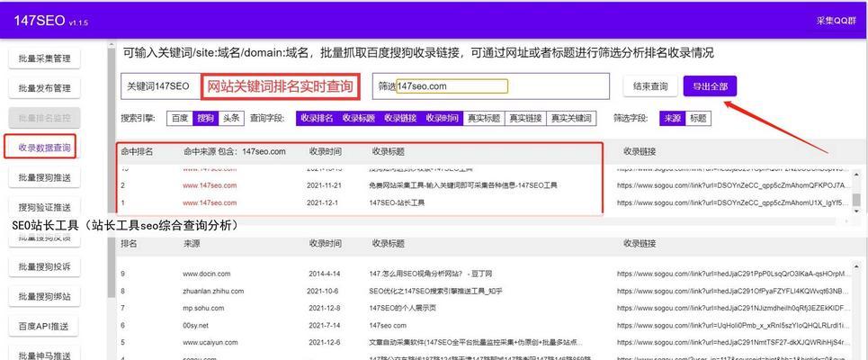
Task: Click the 导出全部 export button
Action: tap(710, 86)
